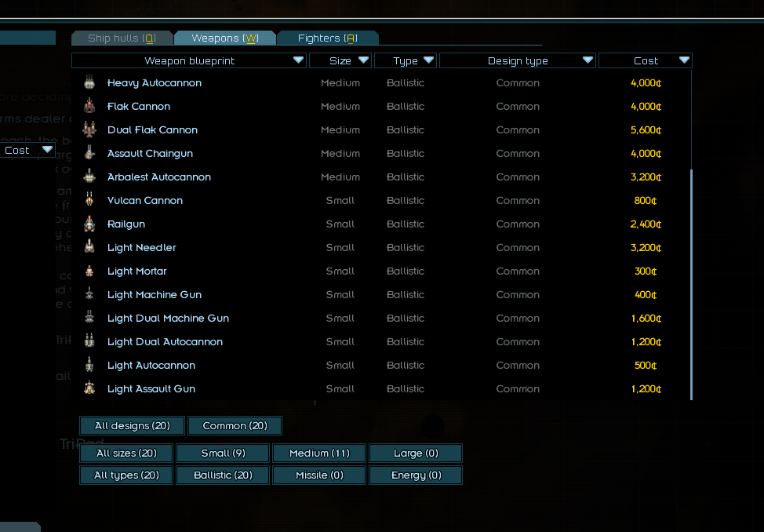Select the Arbalest Autocannon blueprint name
The height and width of the screenshot is (532, 764).
159,177
